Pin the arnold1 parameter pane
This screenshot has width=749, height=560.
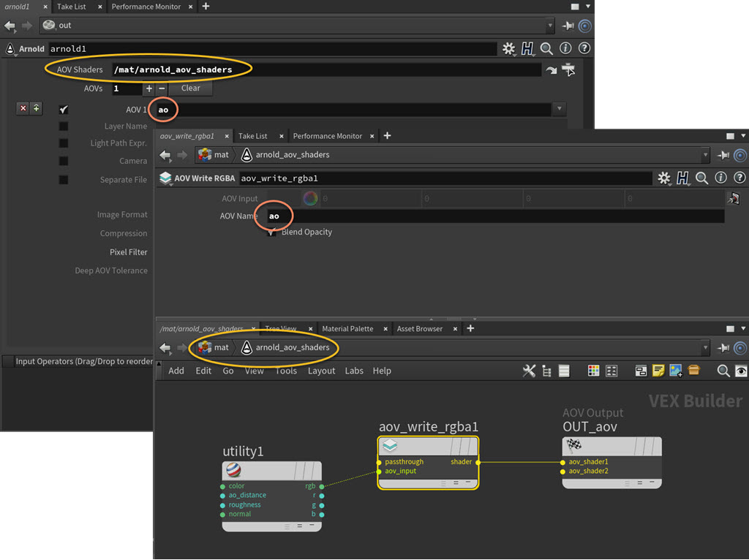click(568, 26)
